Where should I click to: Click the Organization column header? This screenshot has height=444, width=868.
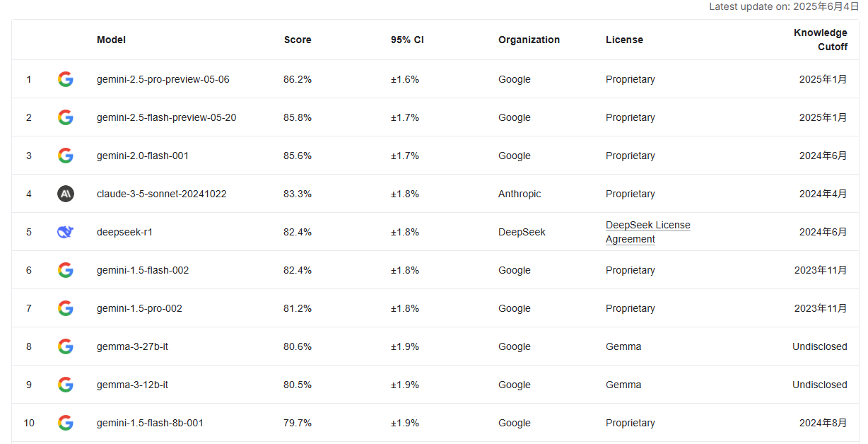tap(529, 40)
